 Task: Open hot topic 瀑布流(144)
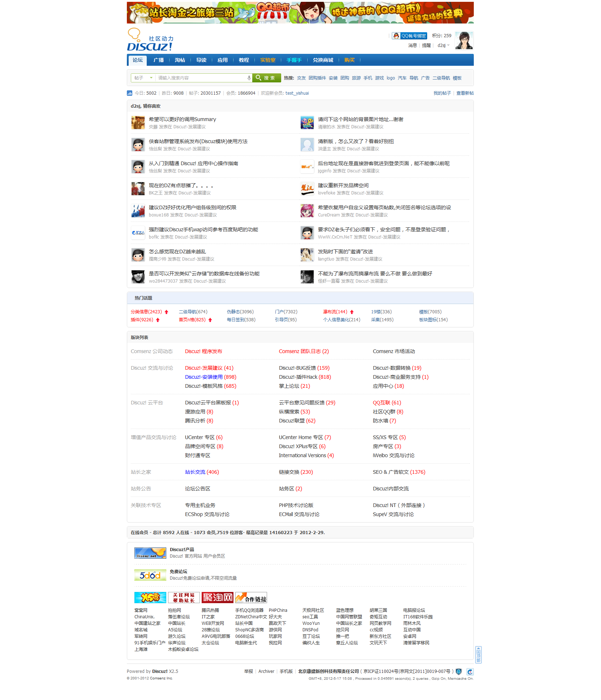click(335, 312)
